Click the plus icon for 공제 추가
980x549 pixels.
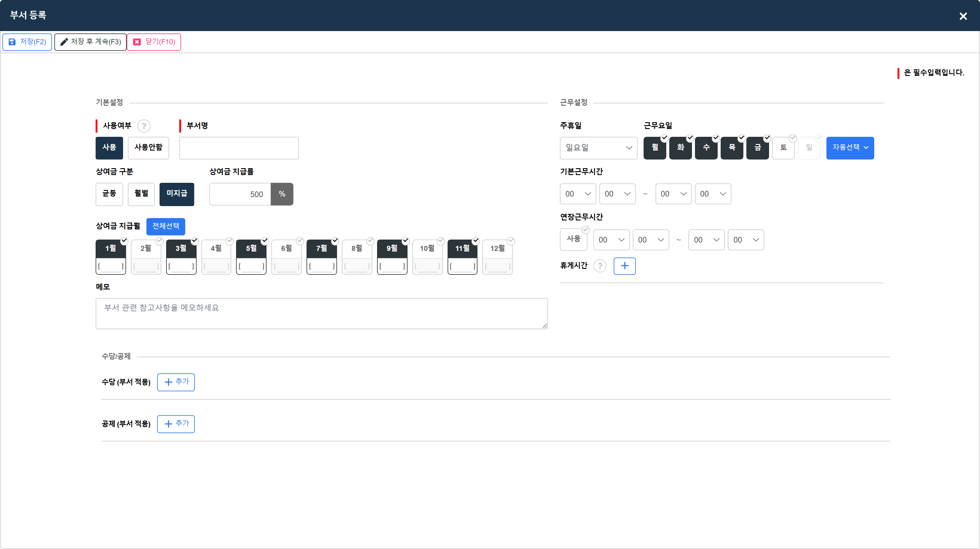click(168, 424)
